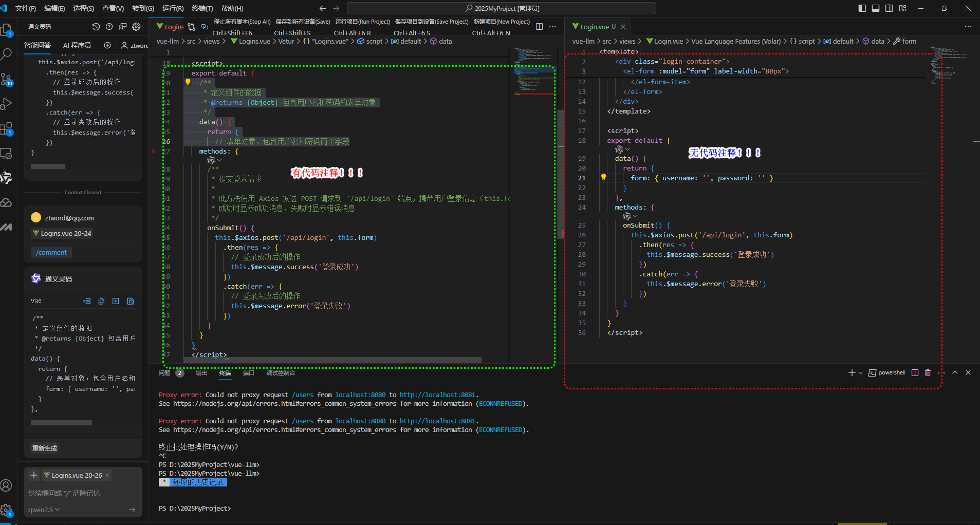Open the first http://localhost:8081 link in terminal
The width and height of the screenshot is (980, 525).
(x=438, y=395)
